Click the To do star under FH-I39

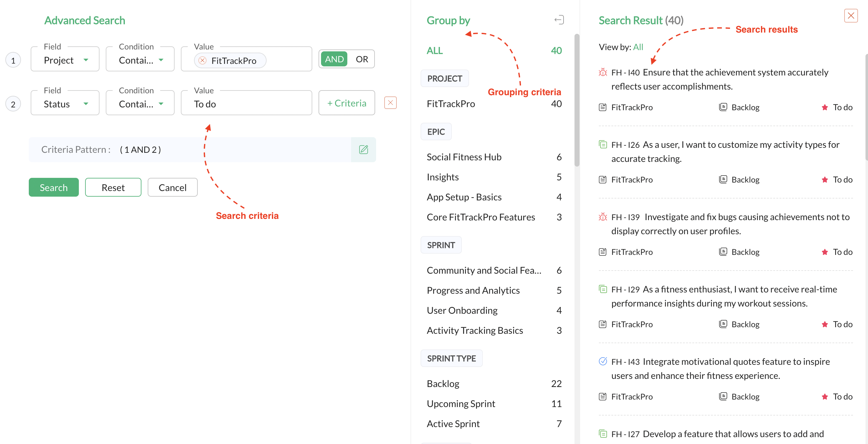825,252
